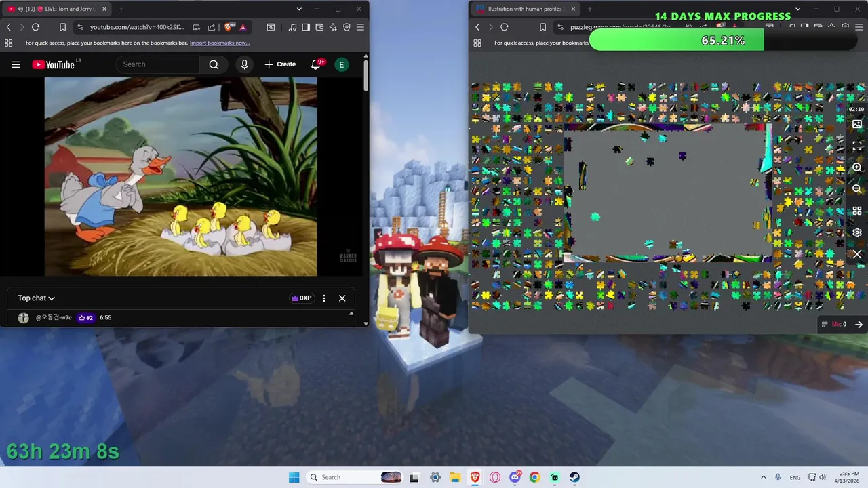Open the Brave playlist music note icon
Viewport: 868px width, 488px height.
click(x=292, y=27)
